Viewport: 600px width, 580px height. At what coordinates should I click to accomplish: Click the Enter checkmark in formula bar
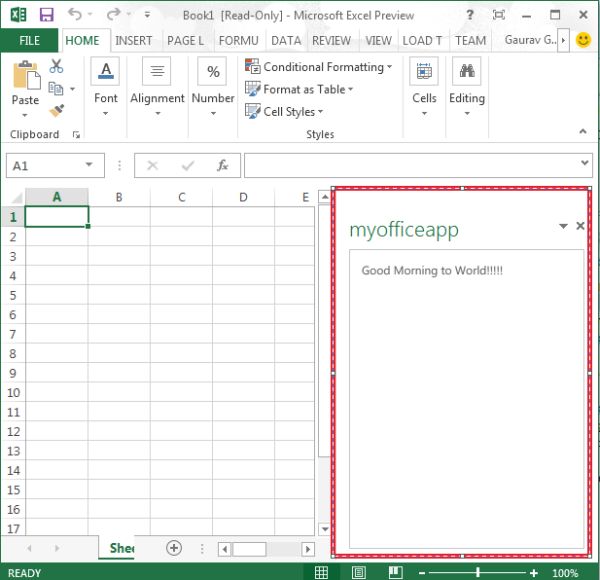pyautogui.click(x=188, y=165)
